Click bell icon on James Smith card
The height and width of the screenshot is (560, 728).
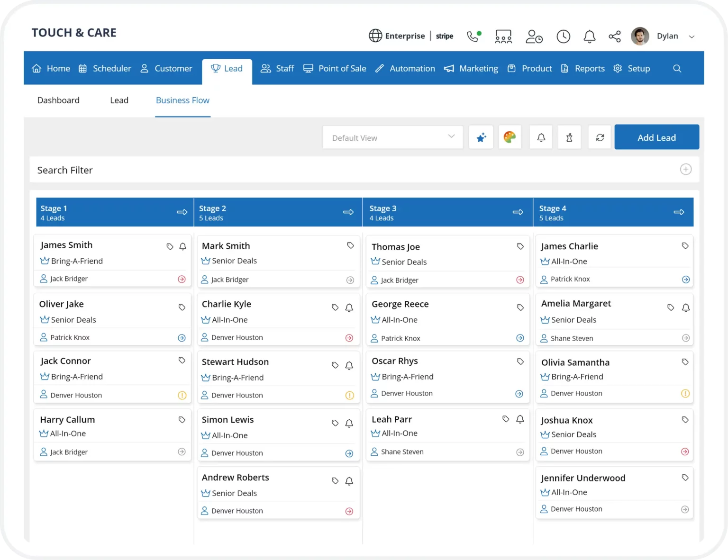[182, 246]
